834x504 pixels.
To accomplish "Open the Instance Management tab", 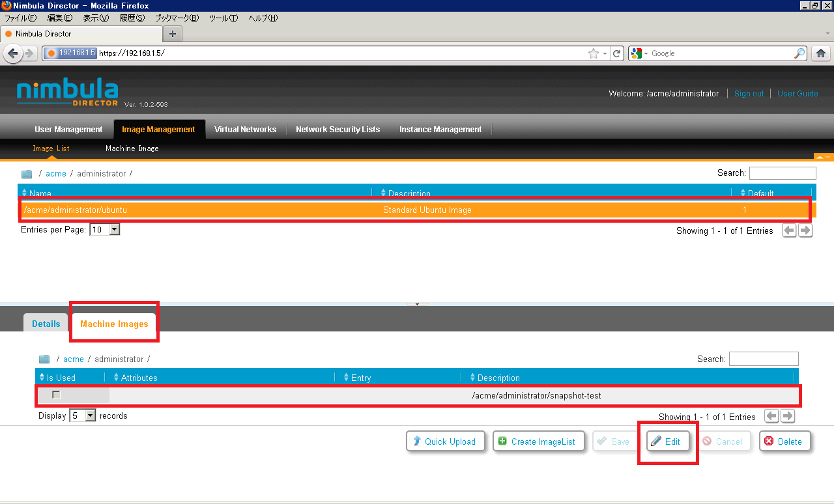I will [x=440, y=130].
